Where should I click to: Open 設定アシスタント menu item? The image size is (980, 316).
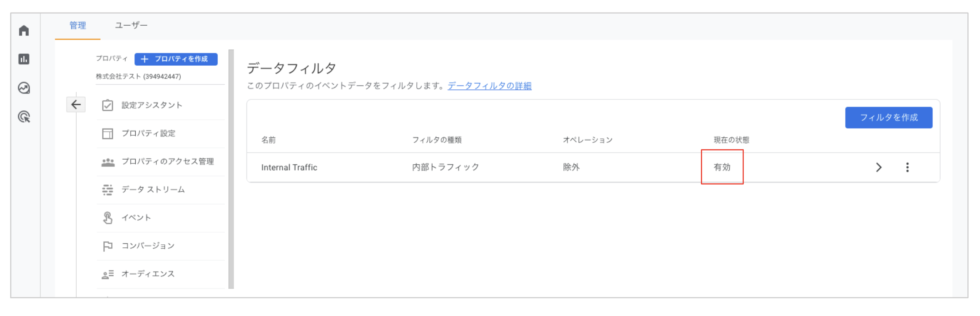(161, 105)
